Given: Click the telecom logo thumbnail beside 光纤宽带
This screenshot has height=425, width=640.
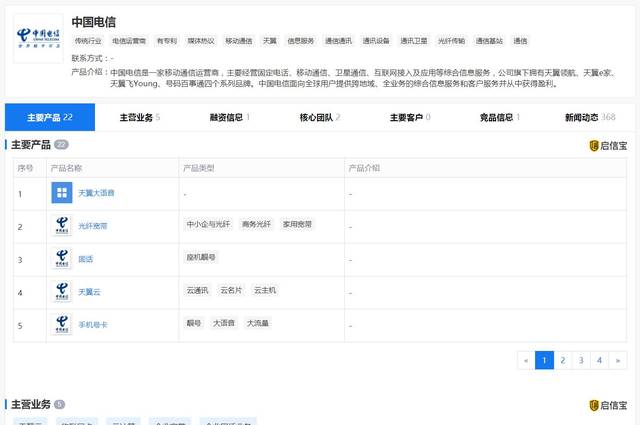Looking at the screenshot, I should pos(62,226).
